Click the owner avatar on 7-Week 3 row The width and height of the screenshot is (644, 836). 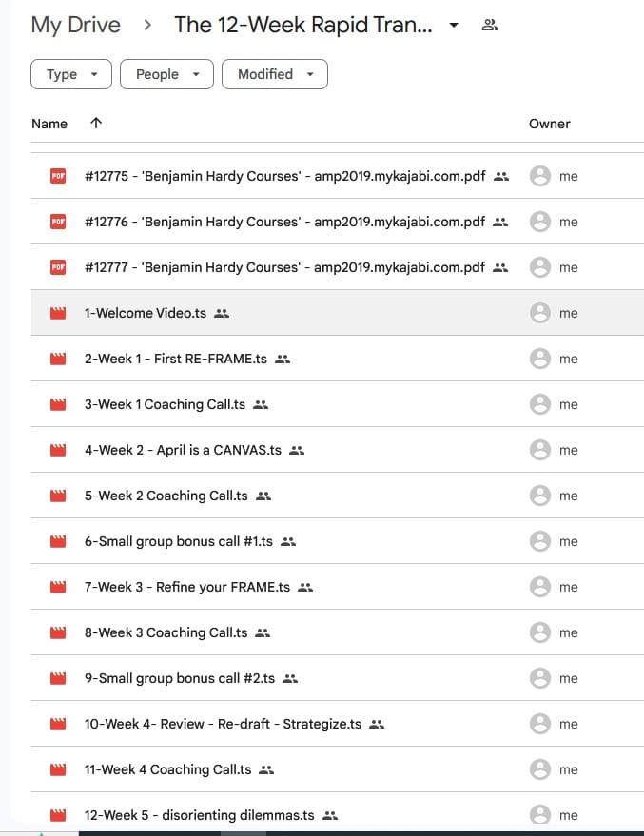[540, 587]
